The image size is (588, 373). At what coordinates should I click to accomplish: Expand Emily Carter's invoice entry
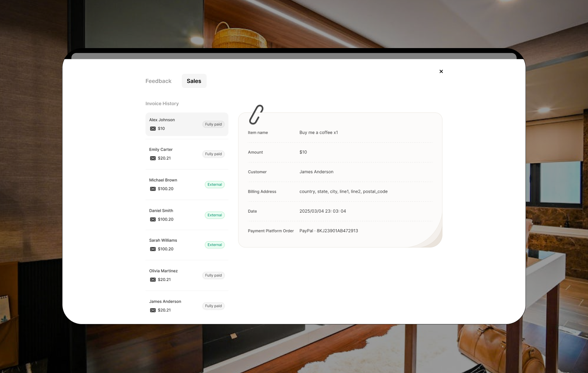pyautogui.click(x=187, y=154)
